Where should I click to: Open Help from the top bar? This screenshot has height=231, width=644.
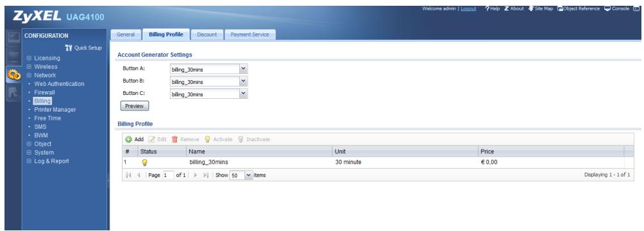[492, 8]
